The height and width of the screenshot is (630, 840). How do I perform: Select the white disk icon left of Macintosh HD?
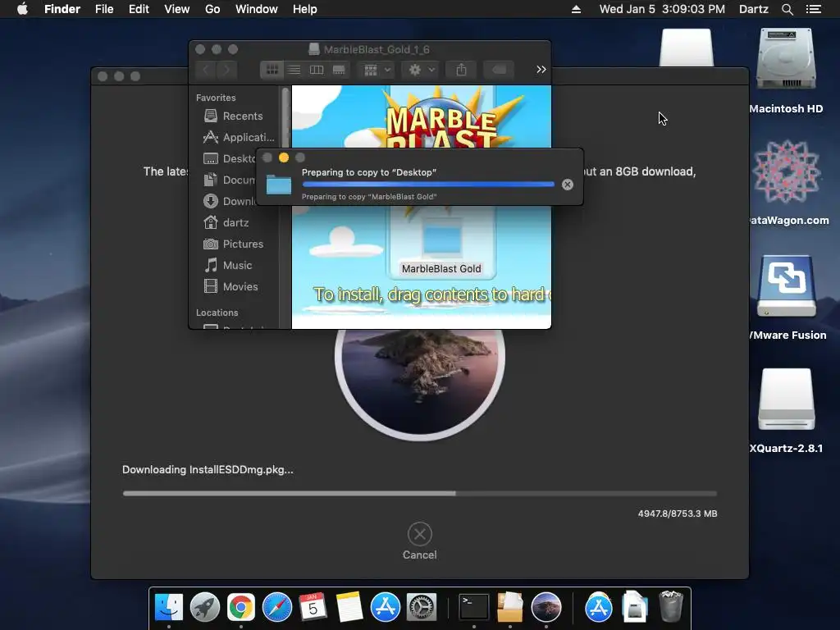(x=687, y=48)
